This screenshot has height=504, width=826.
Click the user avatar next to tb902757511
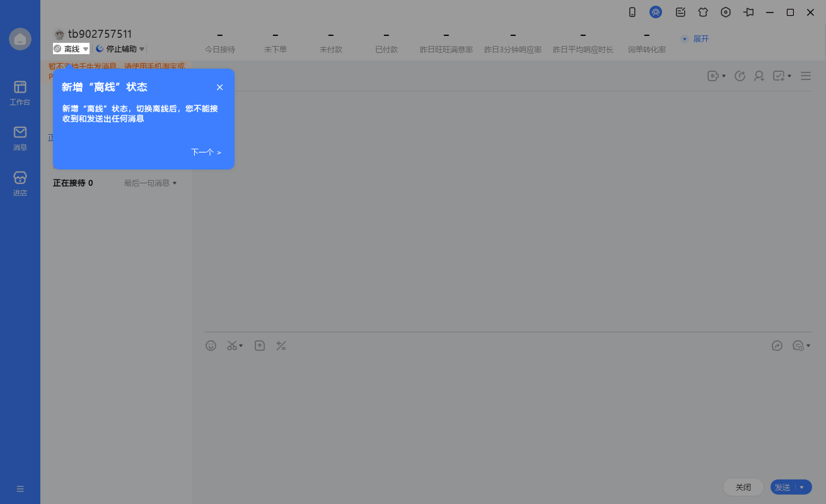coord(59,35)
